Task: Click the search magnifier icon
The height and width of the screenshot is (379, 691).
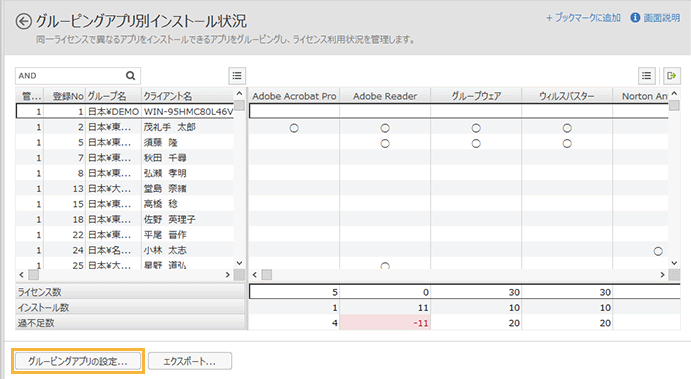Action: pos(130,76)
